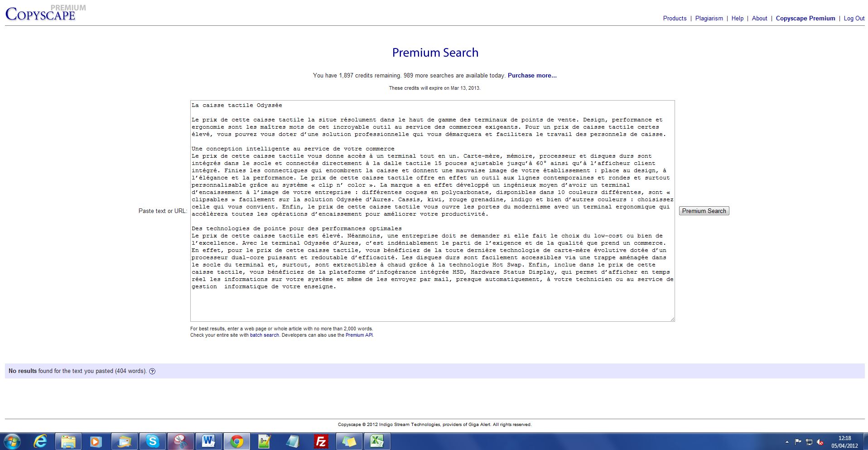Click inside the paste text area
Screen dimensions: 868x450
(x=432, y=304)
